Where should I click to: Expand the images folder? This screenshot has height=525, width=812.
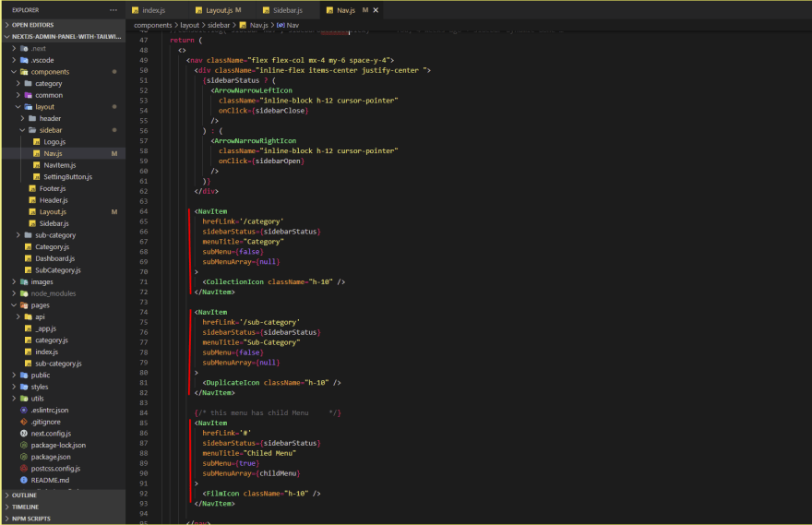coord(14,281)
